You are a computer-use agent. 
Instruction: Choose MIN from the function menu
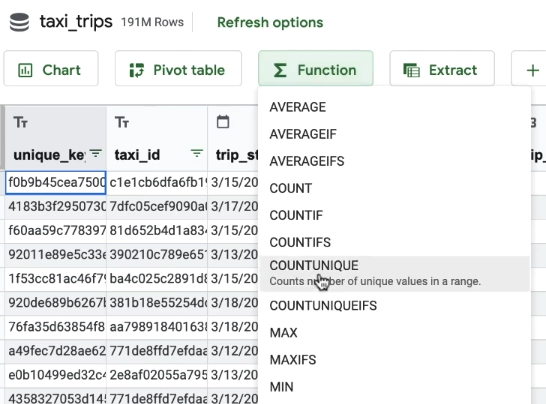coord(395,387)
